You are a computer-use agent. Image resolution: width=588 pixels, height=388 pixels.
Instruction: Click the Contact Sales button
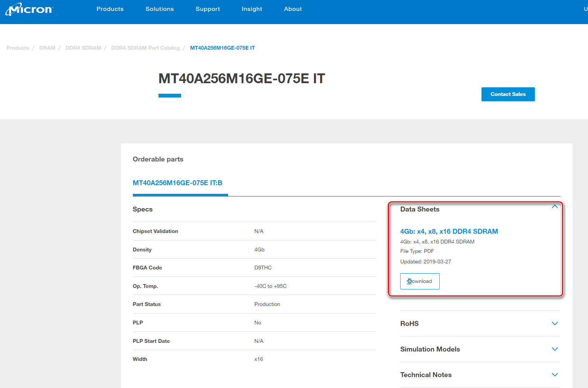508,94
